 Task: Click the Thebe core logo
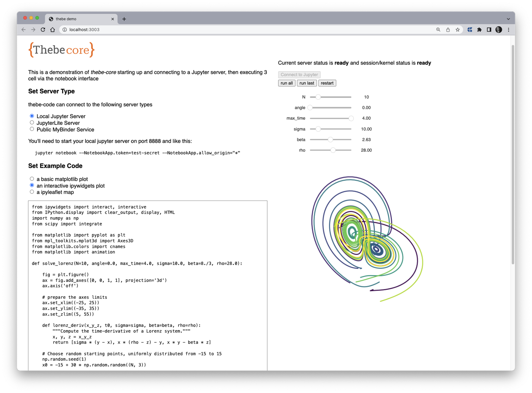click(61, 50)
